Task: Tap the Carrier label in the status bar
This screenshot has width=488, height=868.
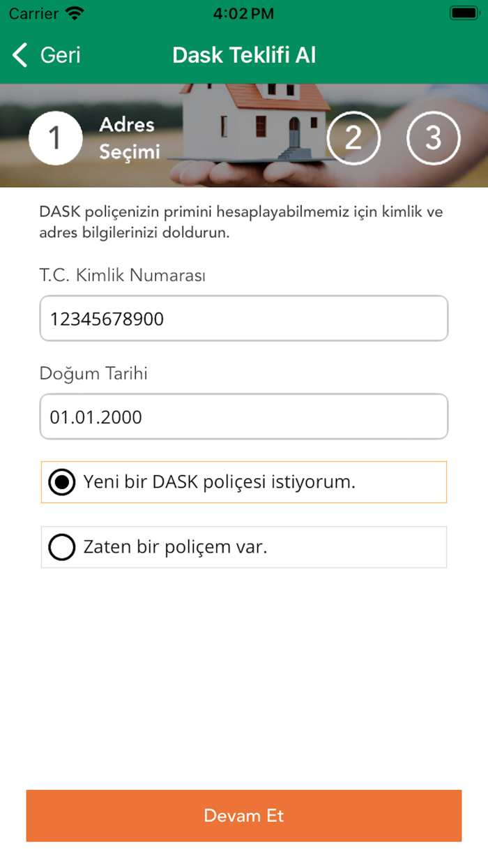Action: click(33, 12)
